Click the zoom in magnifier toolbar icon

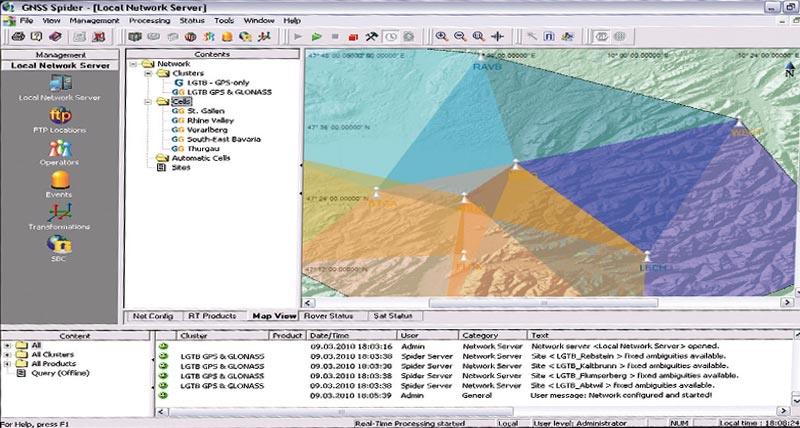[441, 37]
